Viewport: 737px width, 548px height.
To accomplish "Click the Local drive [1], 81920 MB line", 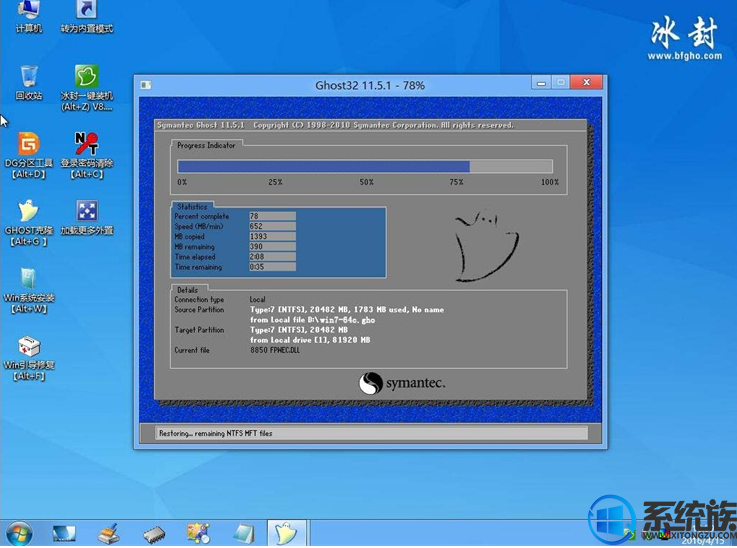I will click(310, 340).
